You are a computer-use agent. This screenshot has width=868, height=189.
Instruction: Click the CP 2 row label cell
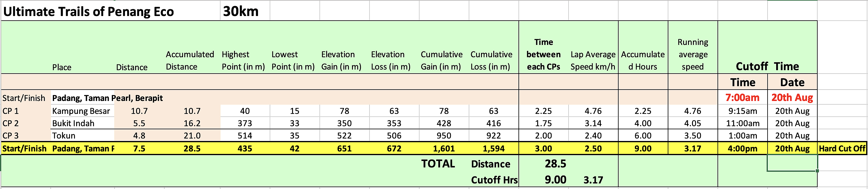coord(11,123)
